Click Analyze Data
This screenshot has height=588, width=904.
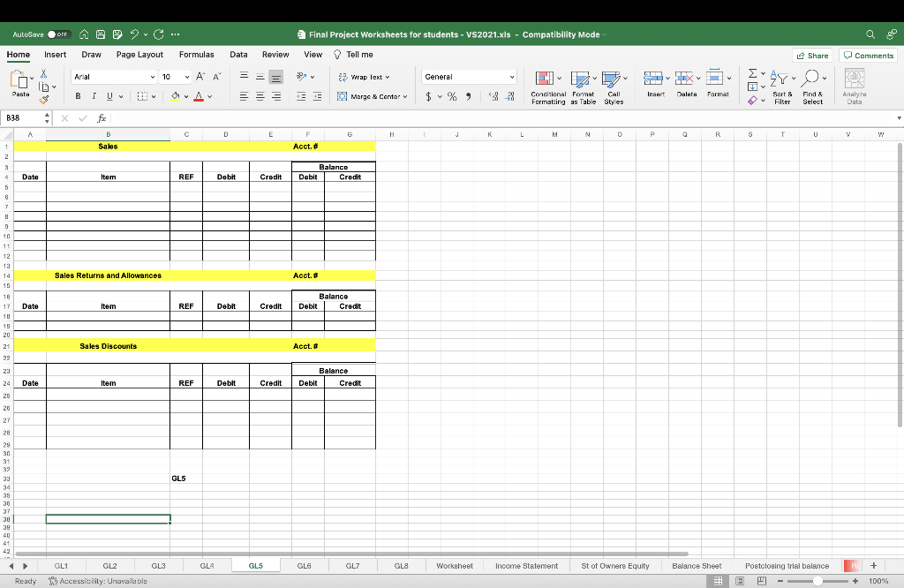(855, 87)
